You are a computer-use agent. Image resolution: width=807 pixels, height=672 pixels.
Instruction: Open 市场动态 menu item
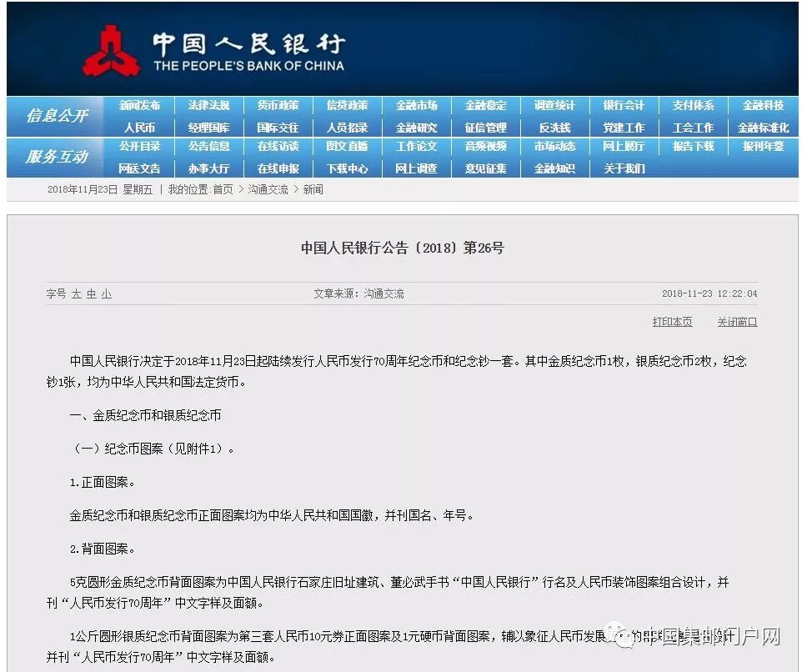(x=554, y=147)
